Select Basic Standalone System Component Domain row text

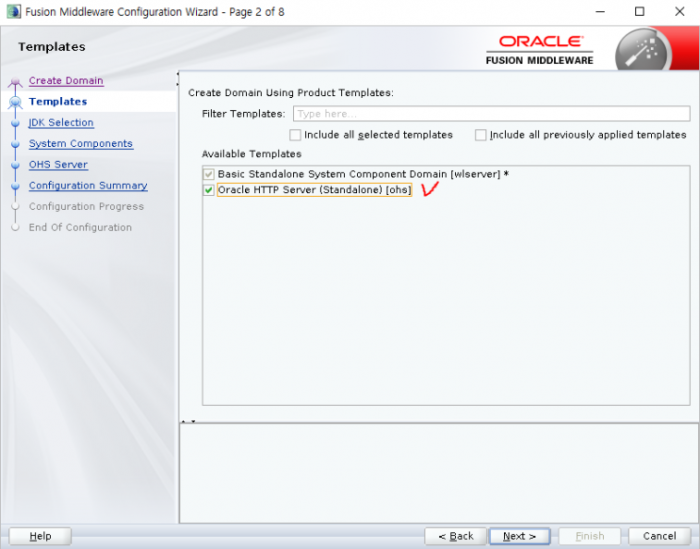[x=363, y=174]
